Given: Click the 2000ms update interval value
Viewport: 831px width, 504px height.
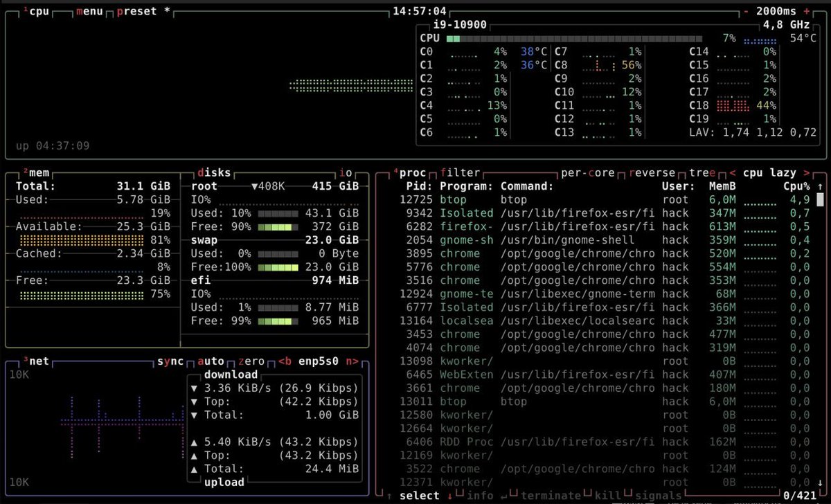Looking at the screenshot, I should [x=776, y=12].
